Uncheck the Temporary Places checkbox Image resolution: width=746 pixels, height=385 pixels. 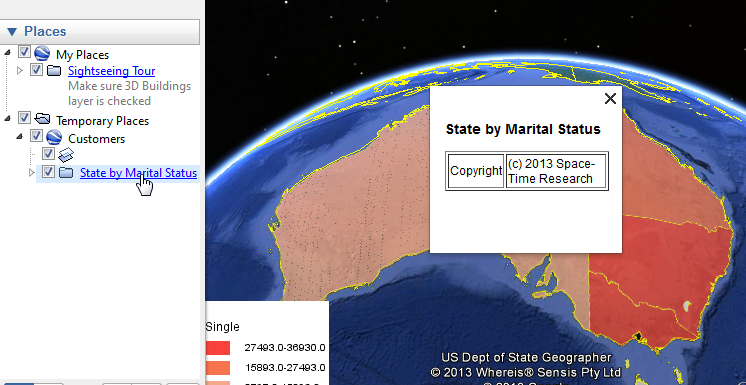(x=24, y=117)
